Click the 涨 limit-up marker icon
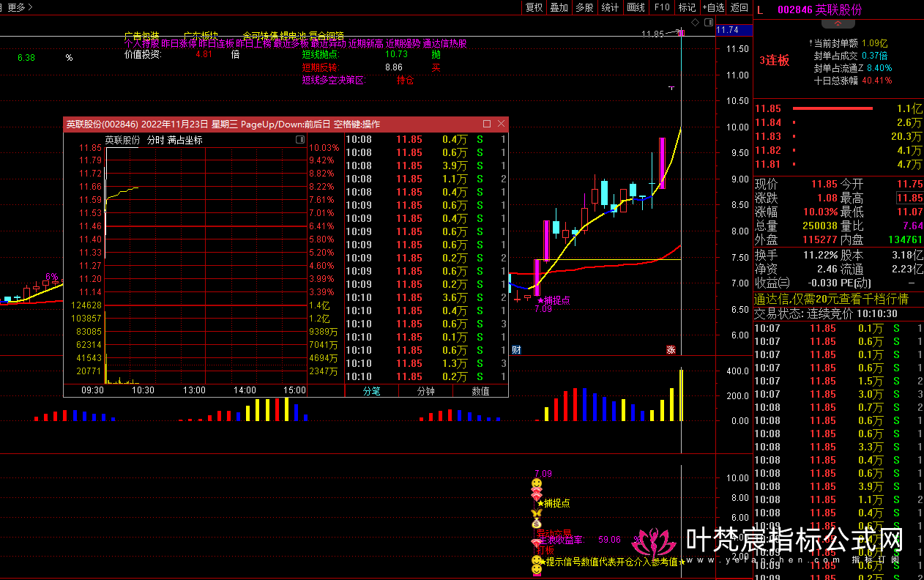 point(670,349)
